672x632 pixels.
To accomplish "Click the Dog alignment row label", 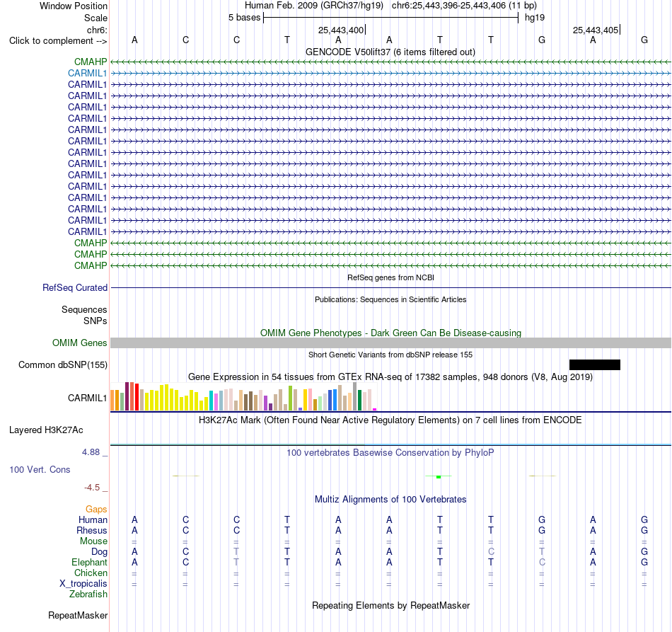I will point(99,552).
